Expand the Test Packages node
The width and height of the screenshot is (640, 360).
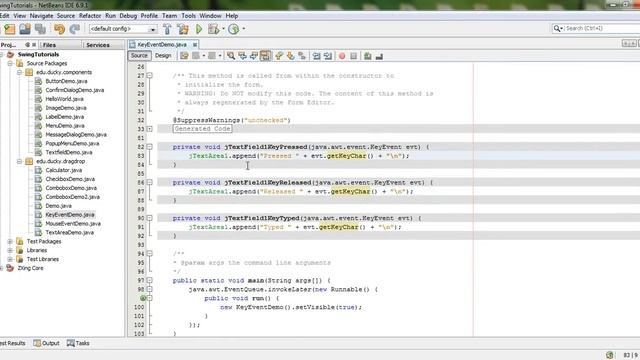pos(10,241)
